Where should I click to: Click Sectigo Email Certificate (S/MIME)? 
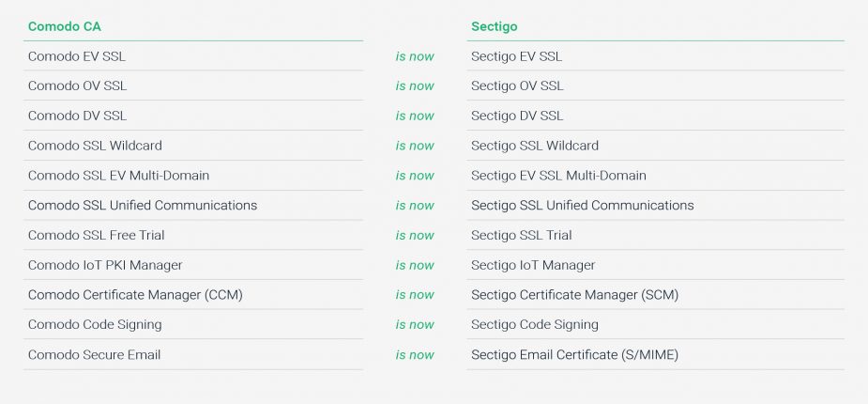(x=574, y=355)
